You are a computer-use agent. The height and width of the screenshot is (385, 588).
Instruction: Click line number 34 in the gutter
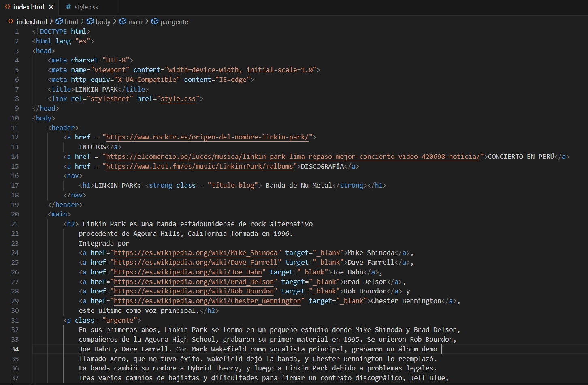(15, 349)
